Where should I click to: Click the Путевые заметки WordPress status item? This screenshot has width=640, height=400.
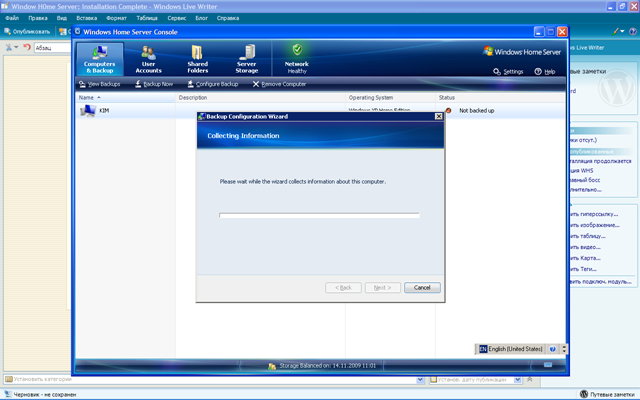(607, 394)
